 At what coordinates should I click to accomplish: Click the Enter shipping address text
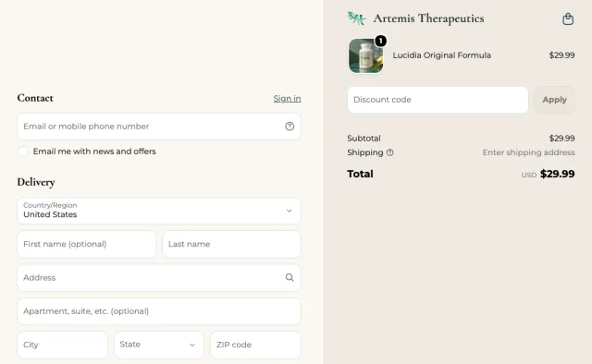point(528,152)
